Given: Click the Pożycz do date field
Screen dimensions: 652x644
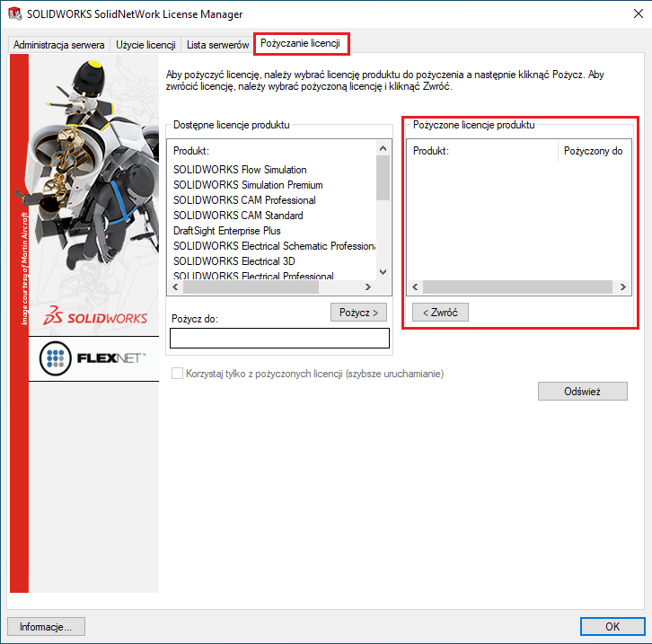Looking at the screenshot, I should click(279, 338).
